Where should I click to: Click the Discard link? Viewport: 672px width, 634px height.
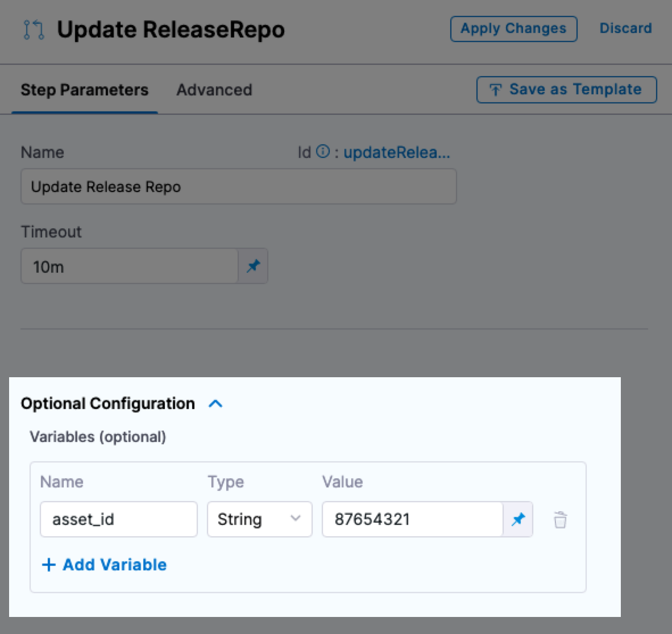coord(625,28)
